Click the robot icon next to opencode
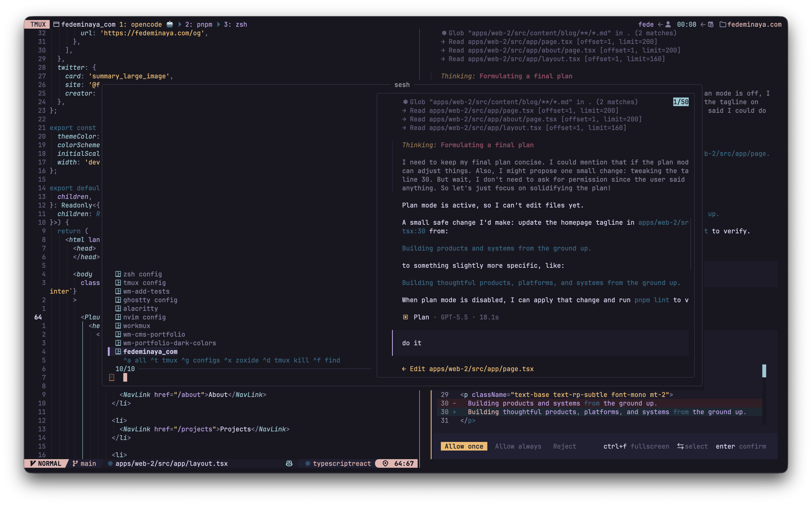This screenshot has width=812, height=505. [170, 24]
